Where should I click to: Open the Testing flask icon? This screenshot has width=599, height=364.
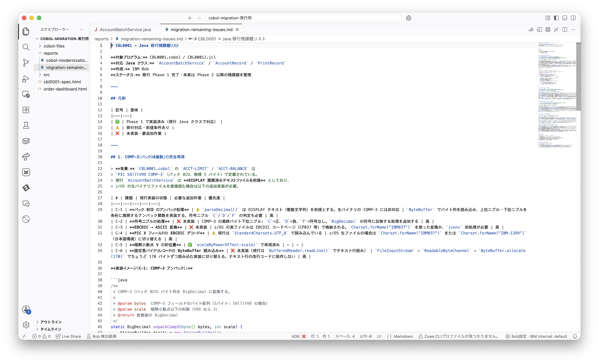tap(26, 125)
